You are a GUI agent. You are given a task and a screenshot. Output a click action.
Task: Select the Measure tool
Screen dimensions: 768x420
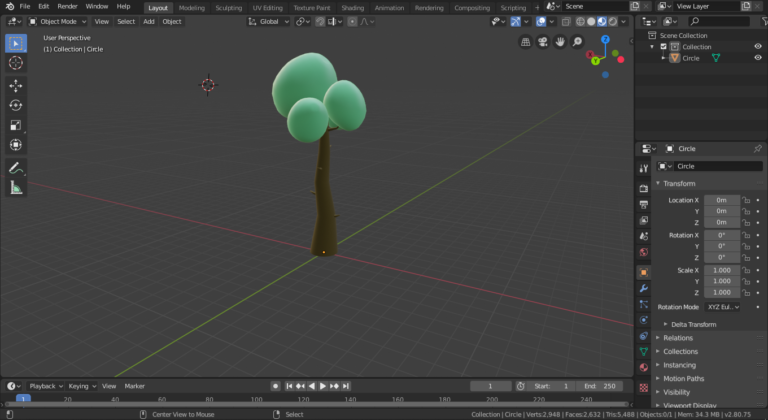[x=16, y=187]
